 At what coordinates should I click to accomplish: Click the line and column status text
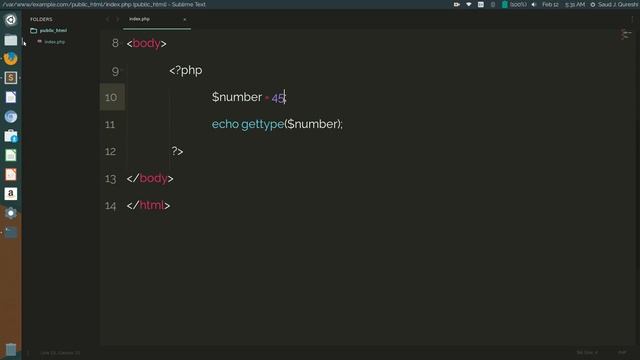(x=60, y=353)
